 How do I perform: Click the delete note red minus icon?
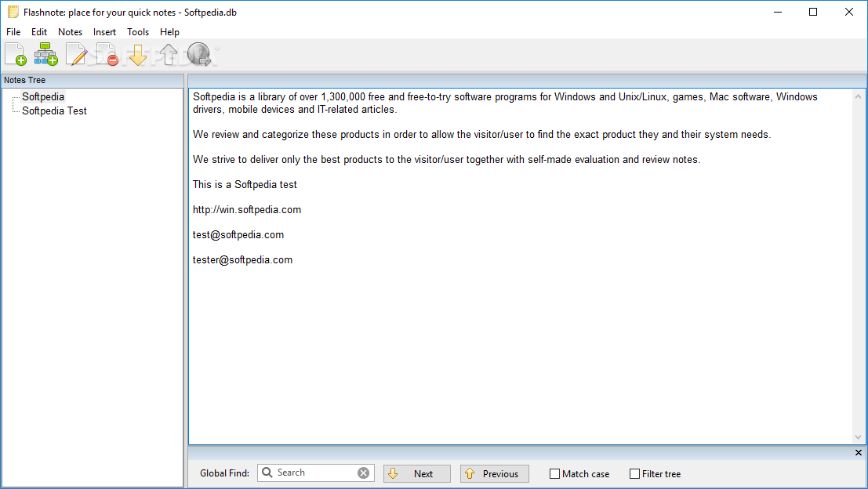click(107, 54)
